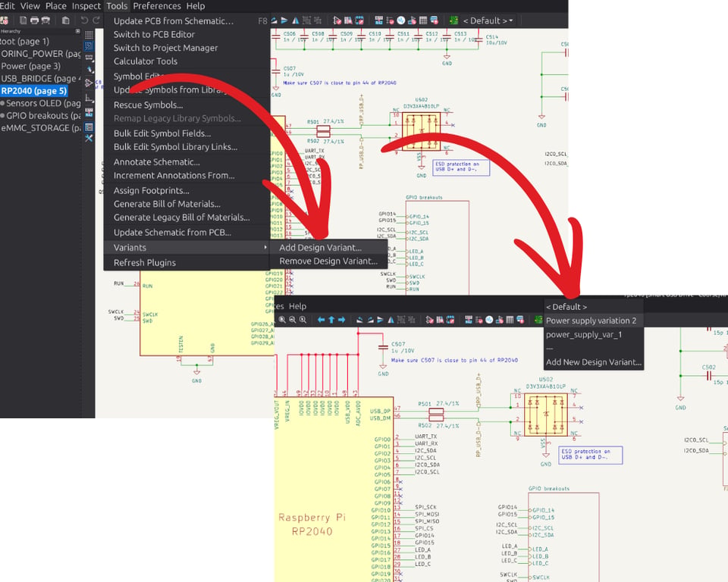Navigate forward arrow in lower window toolbar
728x582 pixels.
[x=342, y=320]
